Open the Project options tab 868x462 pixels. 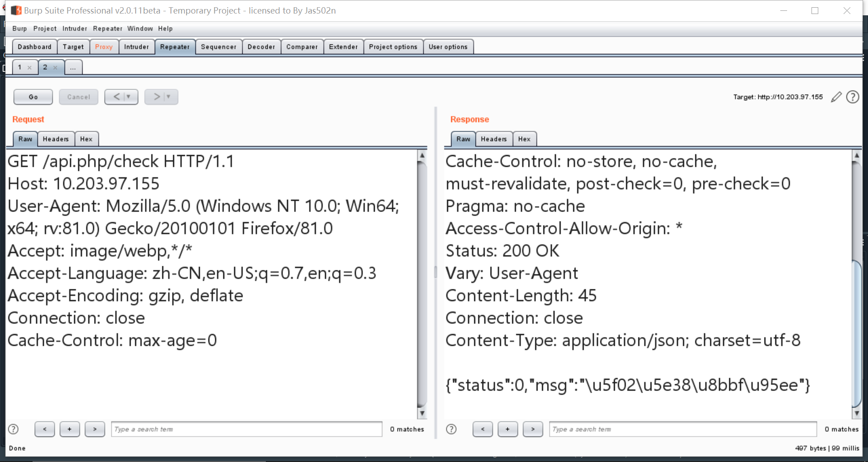(393, 47)
